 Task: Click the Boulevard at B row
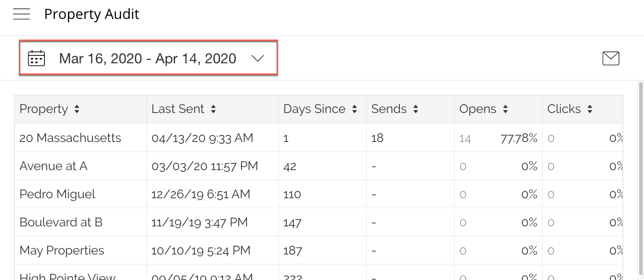point(61,222)
